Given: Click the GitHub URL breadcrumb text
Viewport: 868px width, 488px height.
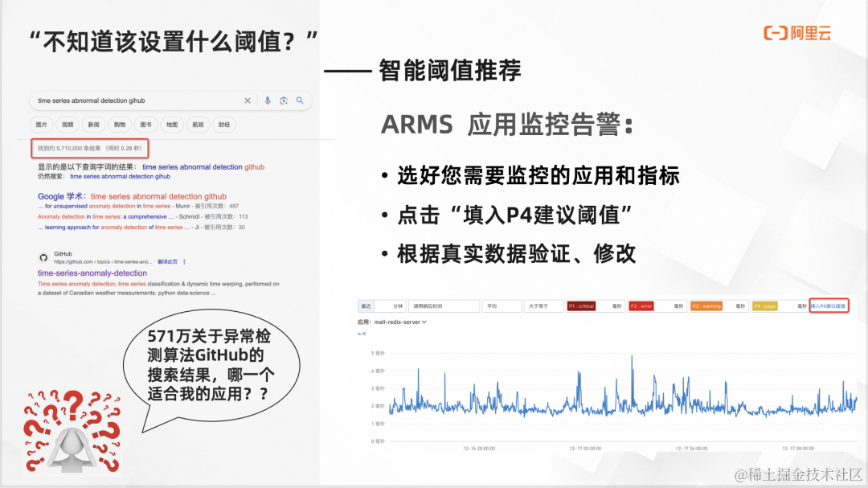Looking at the screenshot, I should point(103,261).
